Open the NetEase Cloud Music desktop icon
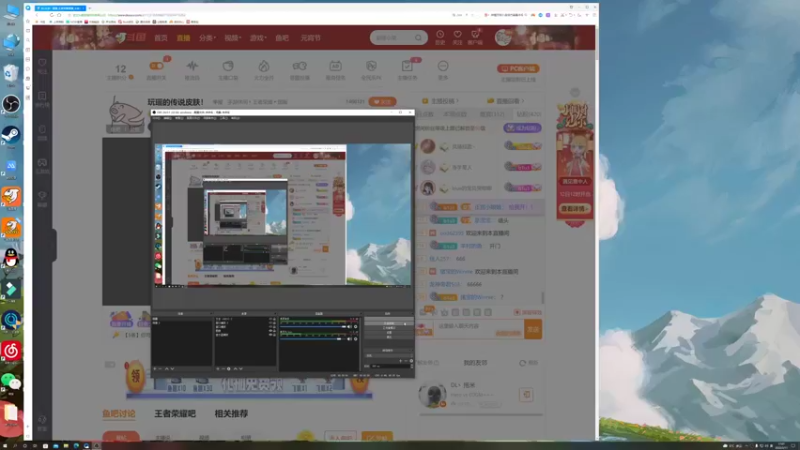The height and width of the screenshot is (450, 800). 11,351
